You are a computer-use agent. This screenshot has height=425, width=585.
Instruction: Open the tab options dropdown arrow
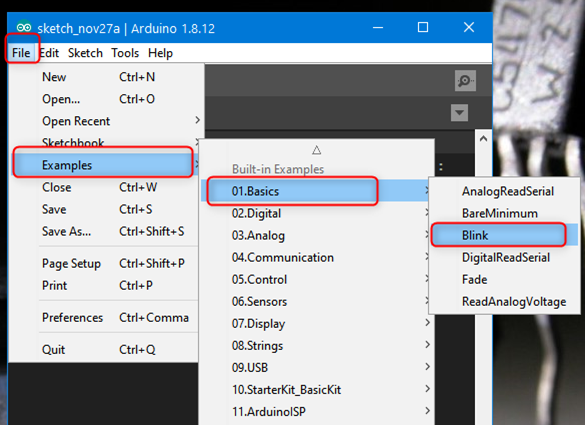pos(459,113)
